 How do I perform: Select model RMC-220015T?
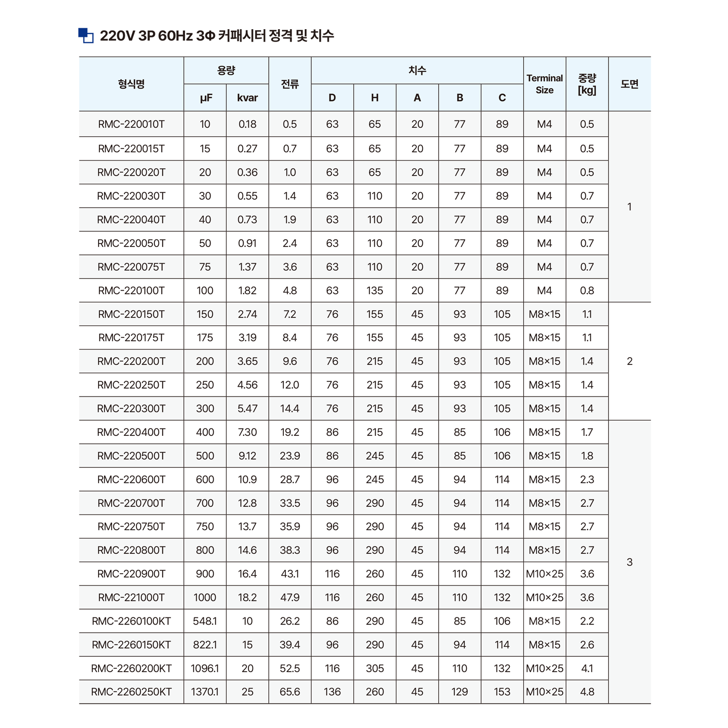[x=132, y=149]
